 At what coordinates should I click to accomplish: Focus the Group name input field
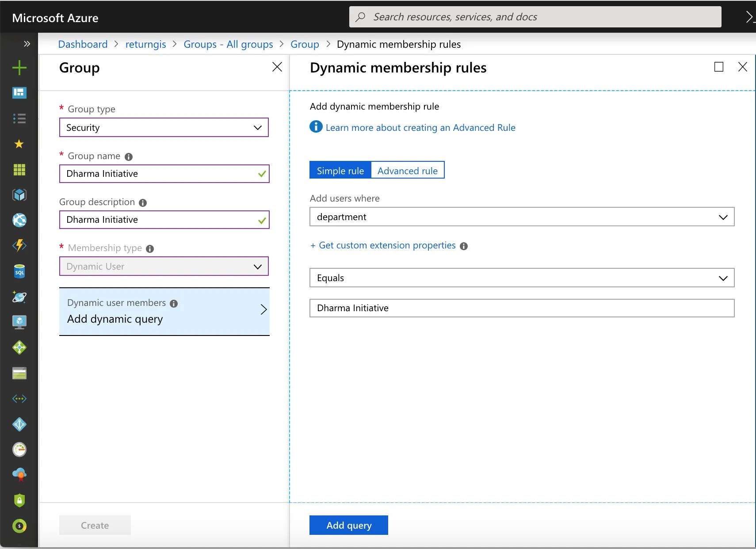point(164,174)
